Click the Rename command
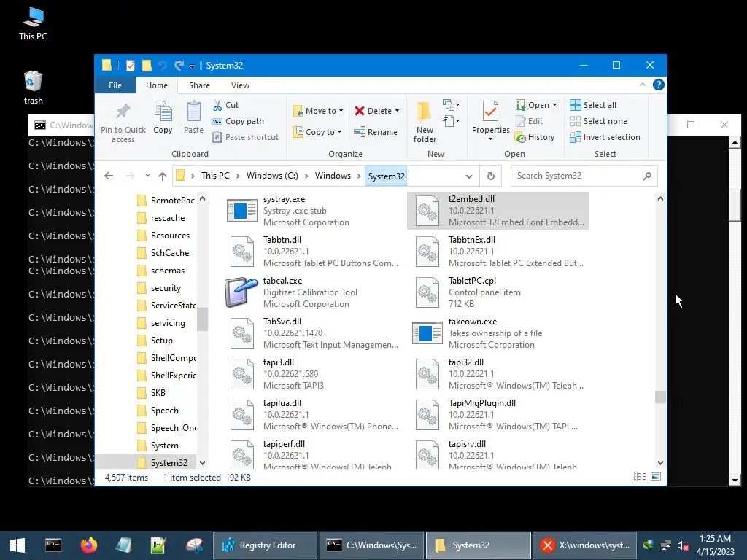Viewport: 747px width, 560px height. 376,132
